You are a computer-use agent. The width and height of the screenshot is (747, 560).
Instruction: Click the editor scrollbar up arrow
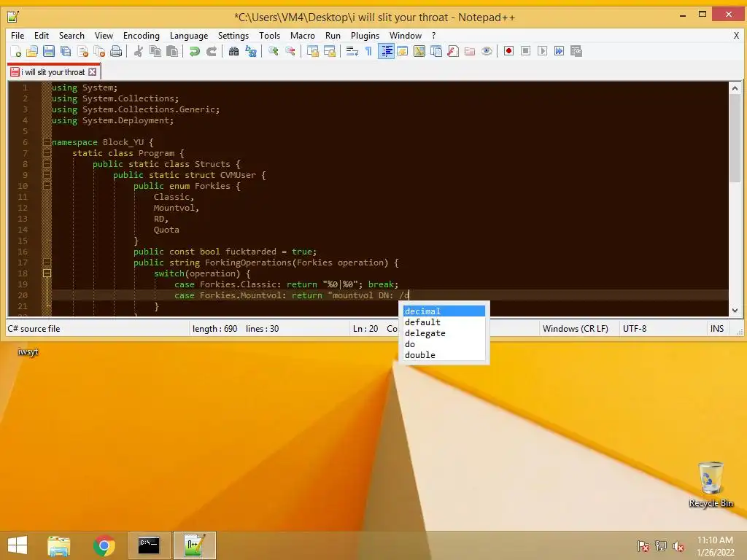735,88
